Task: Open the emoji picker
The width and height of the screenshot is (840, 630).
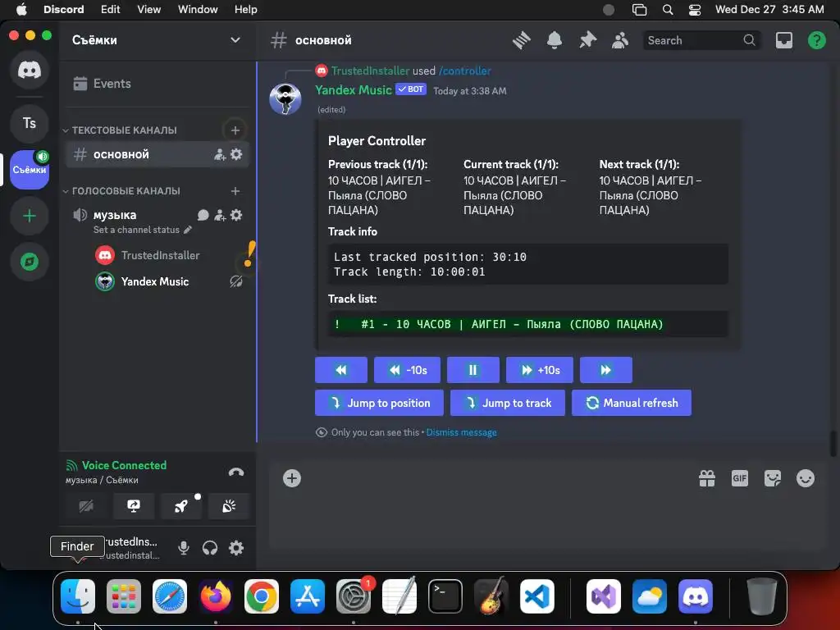Action: tap(806, 478)
